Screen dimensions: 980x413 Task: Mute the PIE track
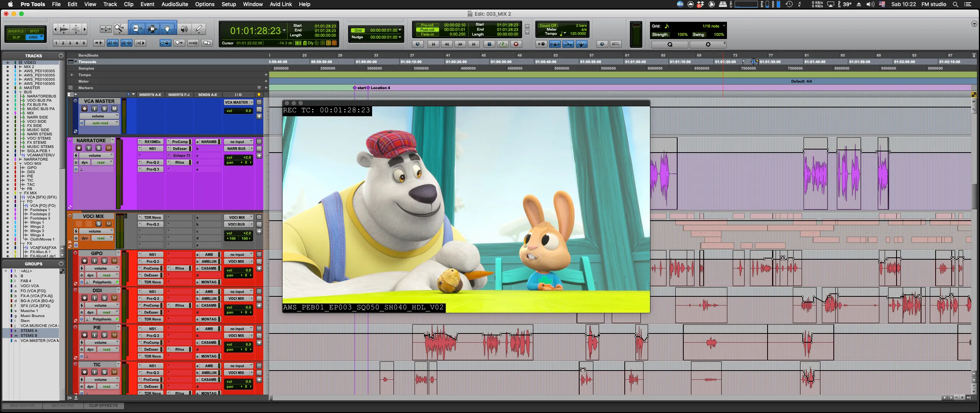tap(114, 335)
